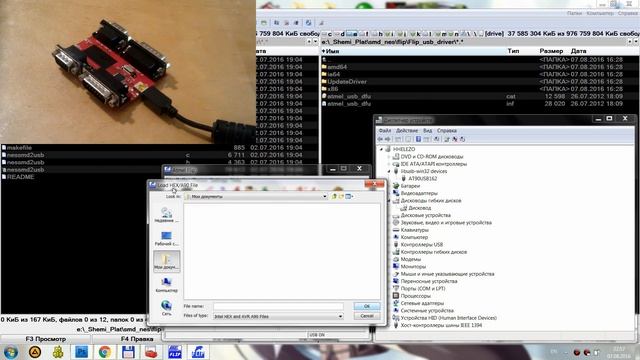
Task: Select Устройства HID (Human Interface Devices)
Action: click(x=448, y=318)
